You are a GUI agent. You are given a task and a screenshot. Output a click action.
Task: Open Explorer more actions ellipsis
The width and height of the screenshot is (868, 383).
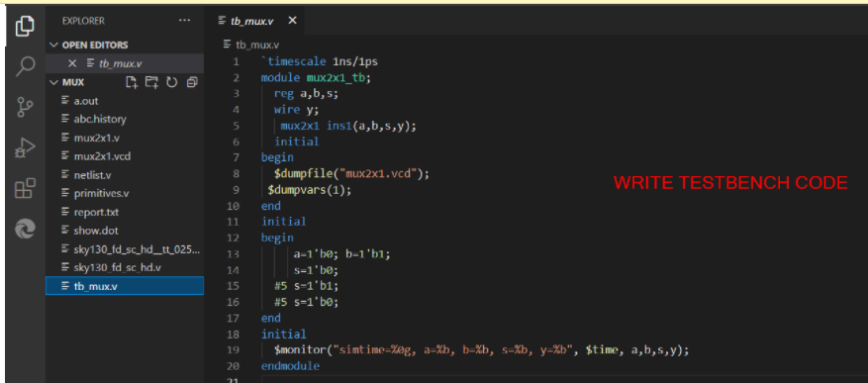click(x=184, y=21)
